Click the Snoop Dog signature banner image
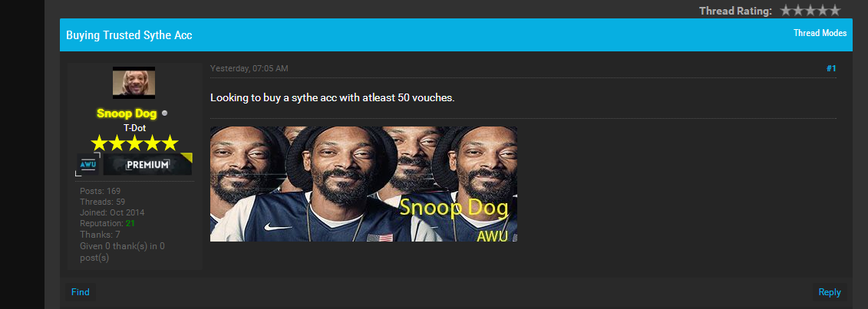Viewport: 868px width, 309px height. (x=364, y=184)
